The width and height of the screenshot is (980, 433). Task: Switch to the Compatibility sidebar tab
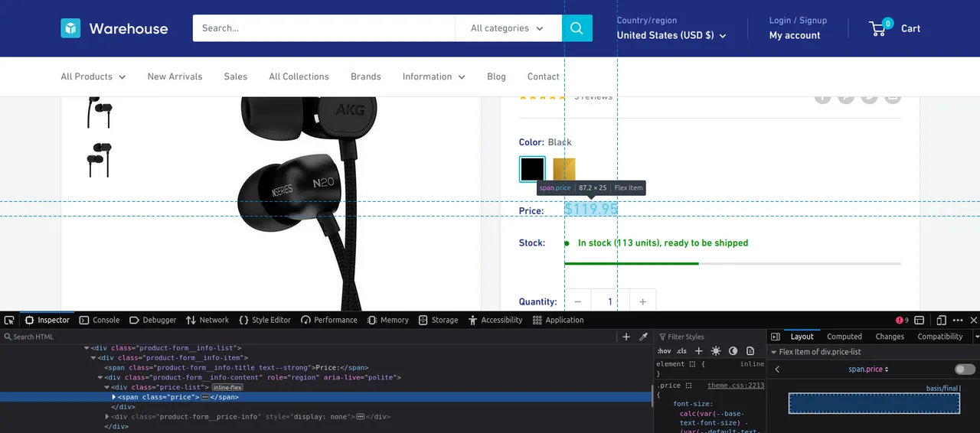click(x=939, y=337)
